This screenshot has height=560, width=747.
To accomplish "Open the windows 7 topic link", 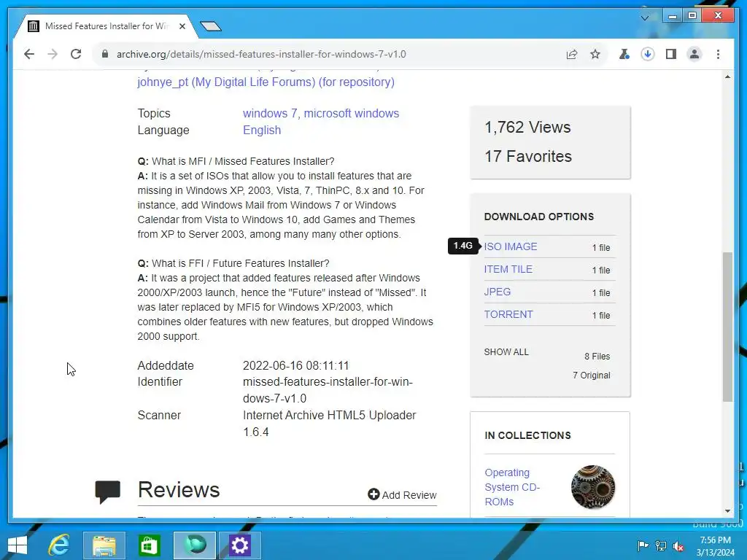I will pos(270,113).
